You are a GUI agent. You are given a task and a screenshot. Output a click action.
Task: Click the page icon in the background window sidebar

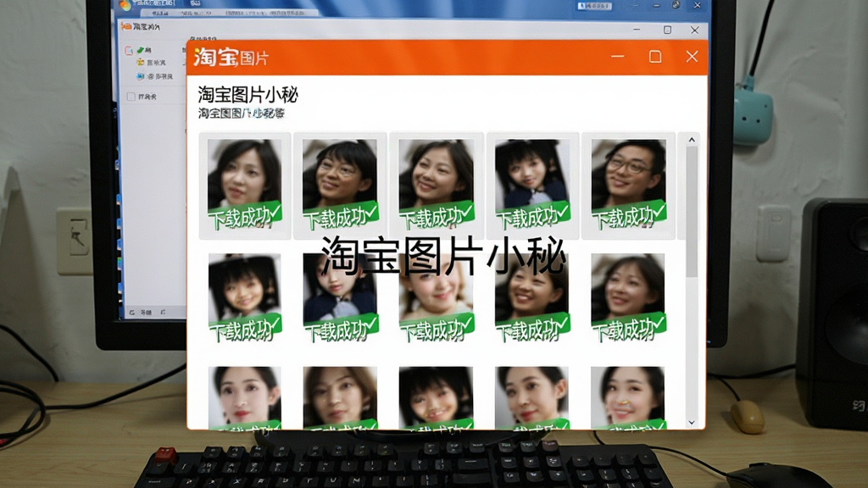pyautogui.click(x=129, y=51)
